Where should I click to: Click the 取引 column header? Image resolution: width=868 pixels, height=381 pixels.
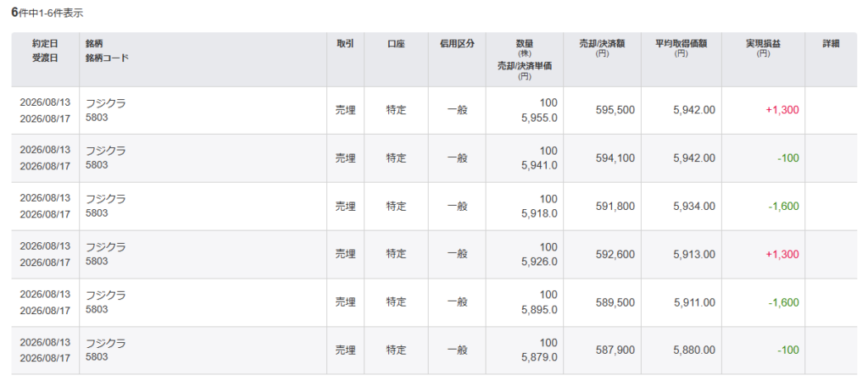(x=346, y=59)
